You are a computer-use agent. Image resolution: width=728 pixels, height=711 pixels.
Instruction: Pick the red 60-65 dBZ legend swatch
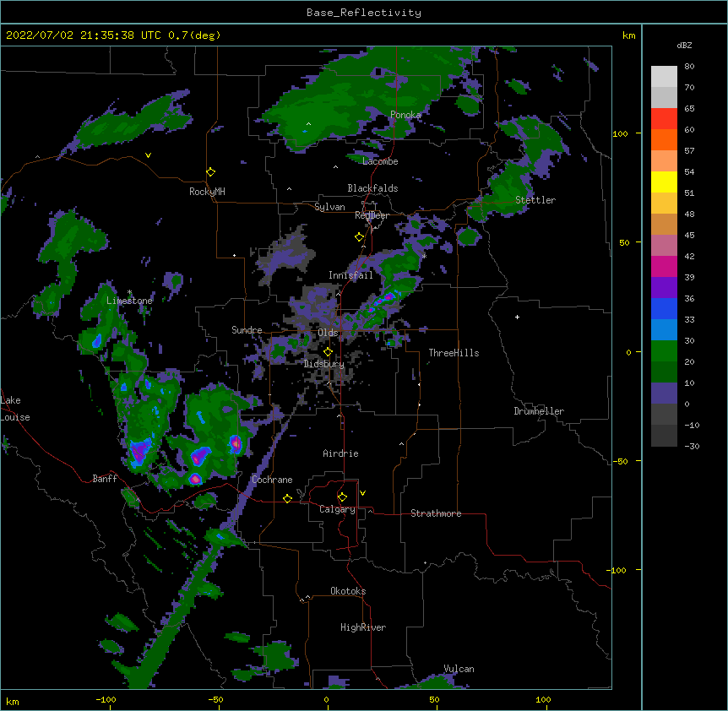pyautogui.click(x=664, y=119)
